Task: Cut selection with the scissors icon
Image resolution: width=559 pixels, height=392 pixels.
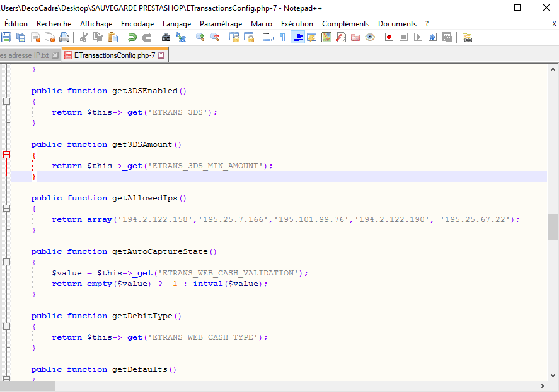Action: pyautogui.click(x=84, y=37)
